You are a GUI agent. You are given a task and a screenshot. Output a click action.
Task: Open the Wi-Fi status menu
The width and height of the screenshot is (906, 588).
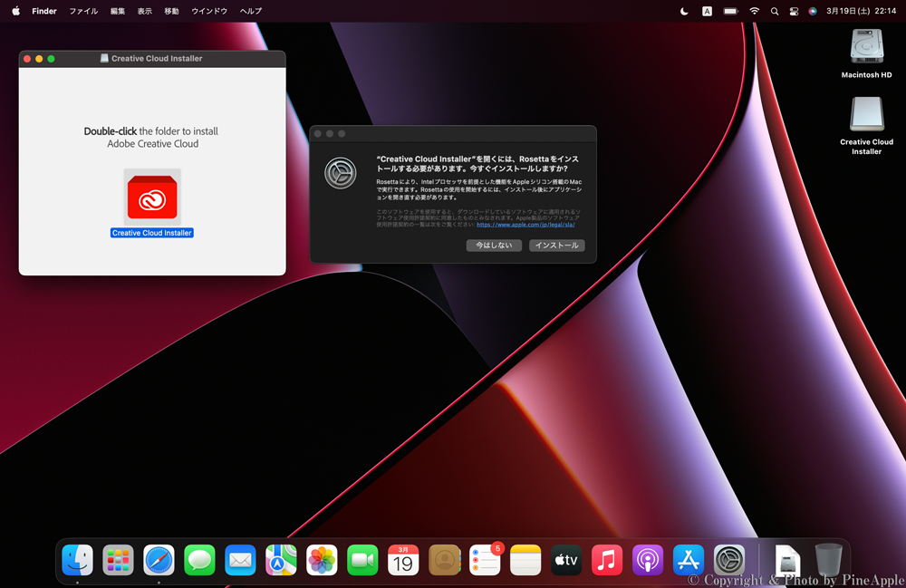[x=754, y=11]
